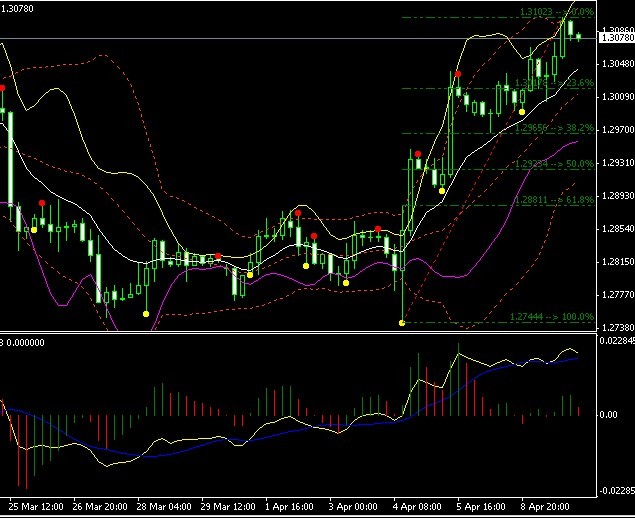This screenshot has height=518, width=635.
Task: Click the 28 Mar 04:00 time axis label
Action: (x=164, y=507)
